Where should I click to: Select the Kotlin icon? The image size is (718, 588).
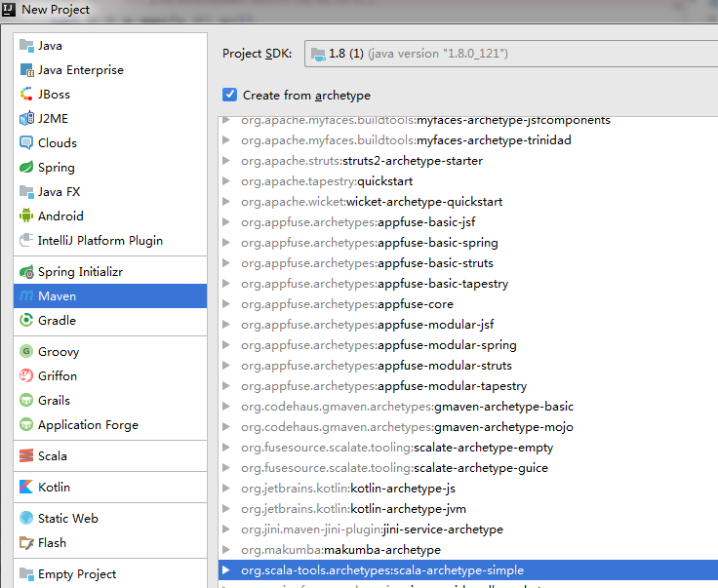coord(26,487)
